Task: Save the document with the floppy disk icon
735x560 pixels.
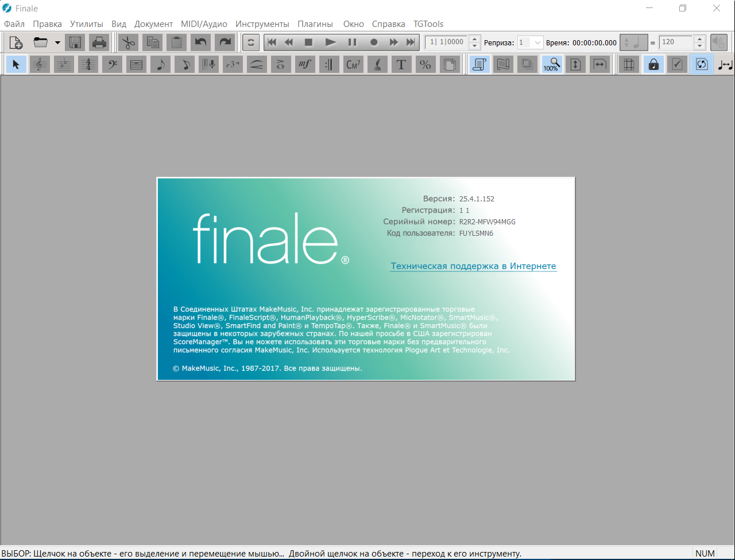Action: [75, 42]
